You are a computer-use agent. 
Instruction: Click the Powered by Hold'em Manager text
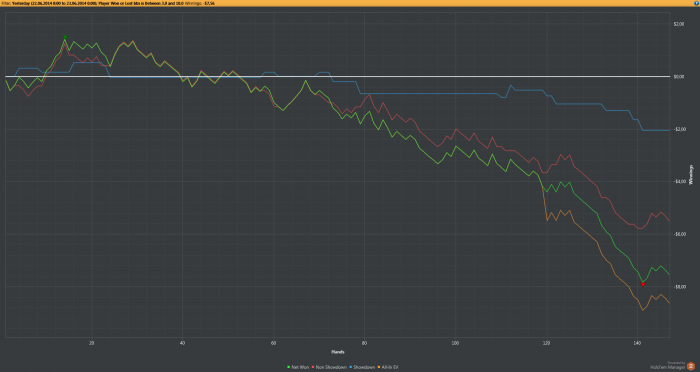668,365
